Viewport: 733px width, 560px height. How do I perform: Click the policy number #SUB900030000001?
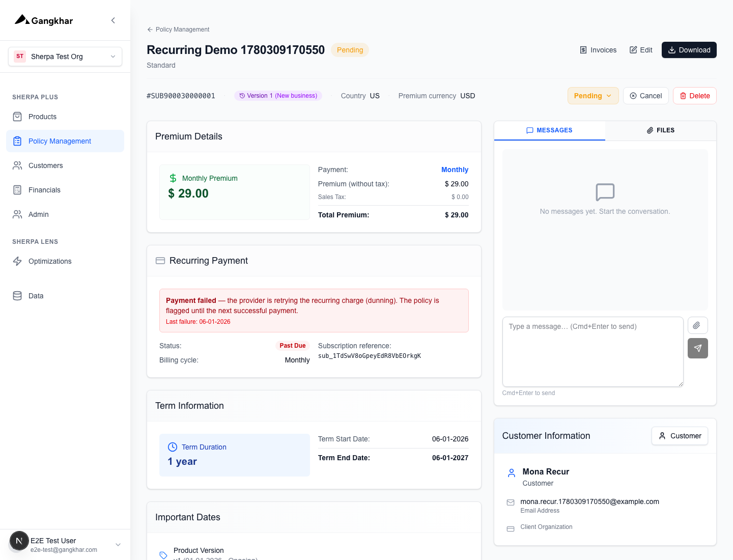(x=181, y=96)
